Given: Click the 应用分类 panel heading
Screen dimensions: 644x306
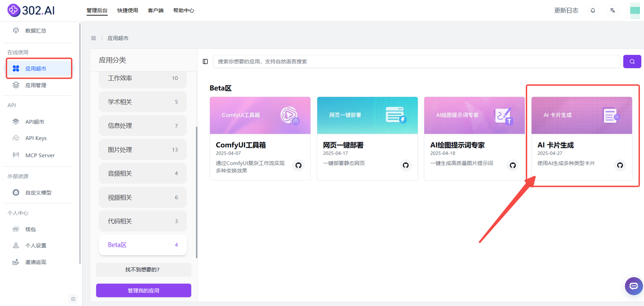Looking at the screenshot, I should pos(112,60).
